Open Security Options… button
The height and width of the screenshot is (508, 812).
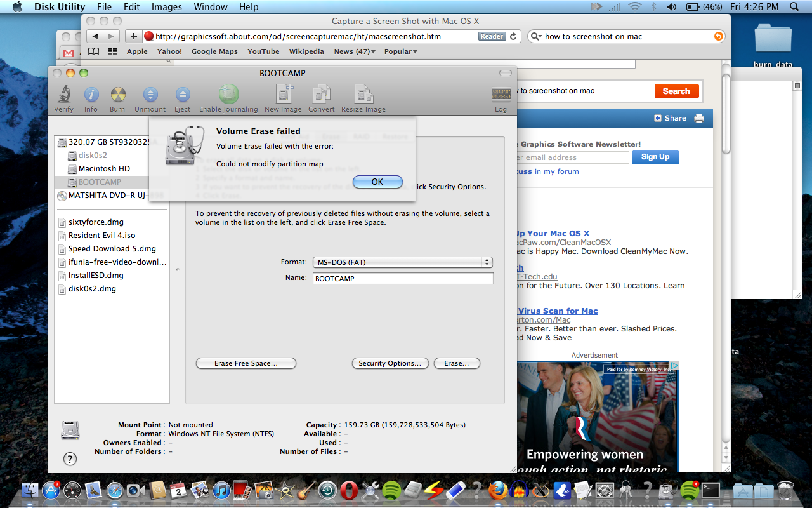[x=390, y=363]
